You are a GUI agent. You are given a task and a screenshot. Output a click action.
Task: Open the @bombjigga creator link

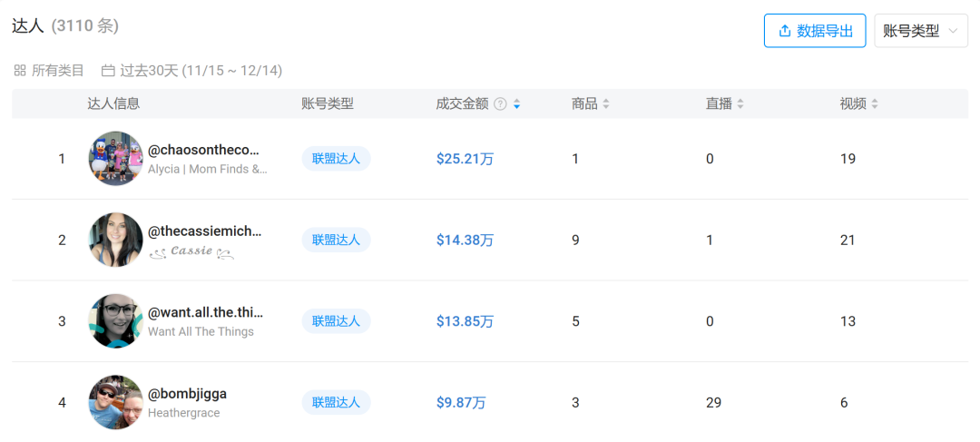pos(187,394)
